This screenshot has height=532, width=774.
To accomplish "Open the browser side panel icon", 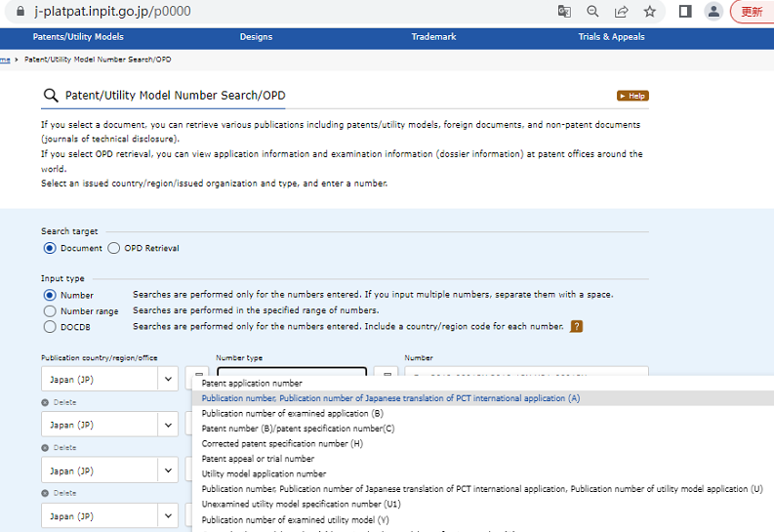I will (685, 12).
